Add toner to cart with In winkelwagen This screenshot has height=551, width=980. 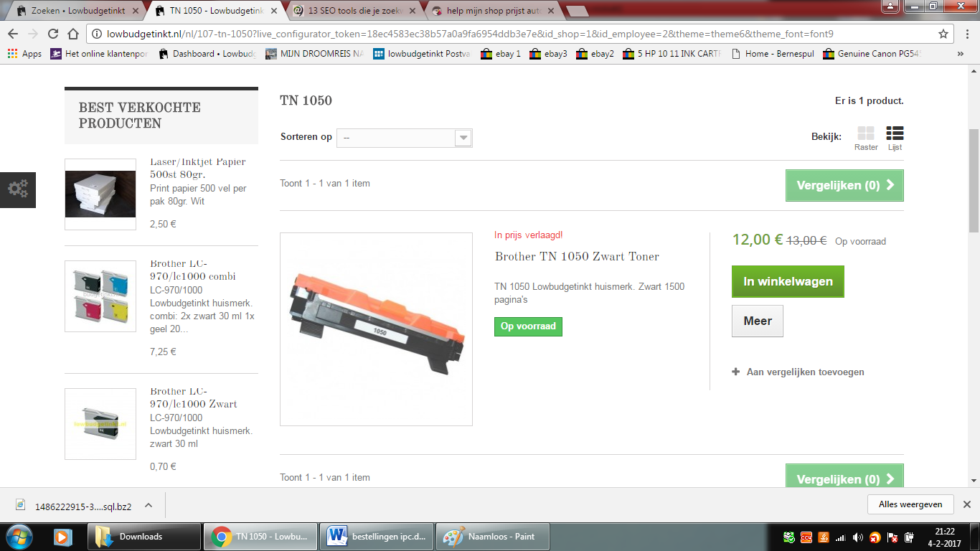(x=788, y=281)
